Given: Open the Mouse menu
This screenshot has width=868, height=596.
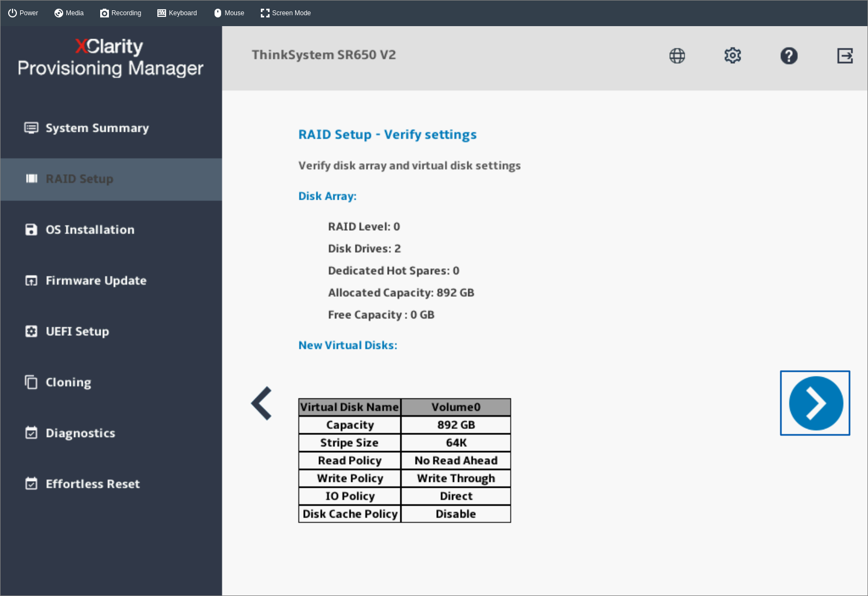Looking at the screenshot, I should pos(229,13).
